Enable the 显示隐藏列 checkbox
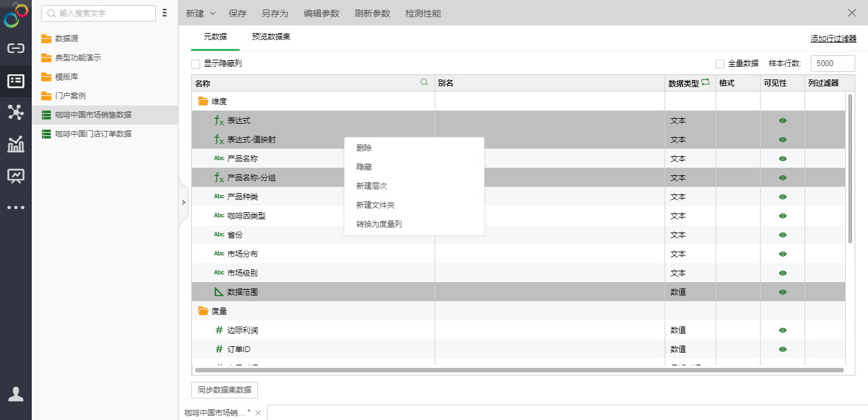This screenshot has width=868, height=420. pyautogui.click(x=196, y=64)
